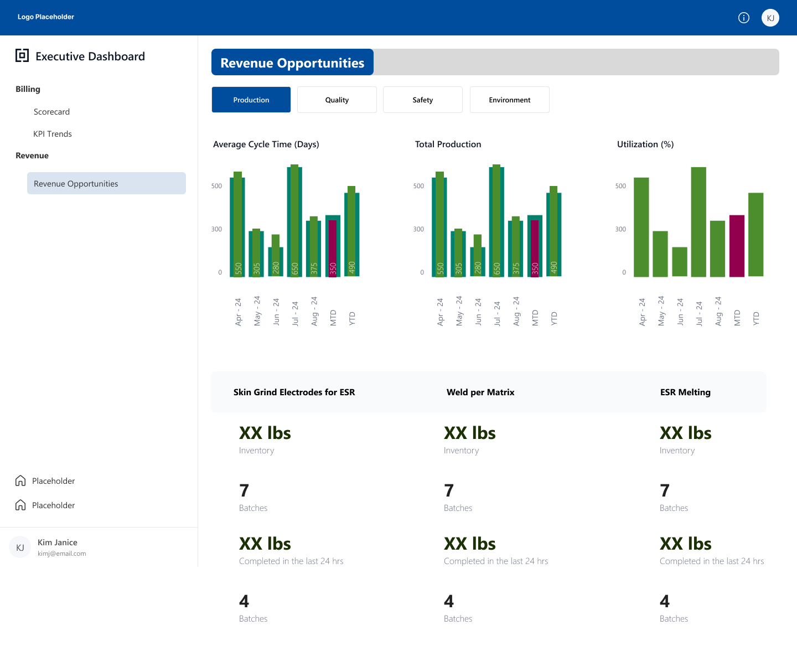Click Inventory XX lbs value under ESR Melting

point(685,433)
